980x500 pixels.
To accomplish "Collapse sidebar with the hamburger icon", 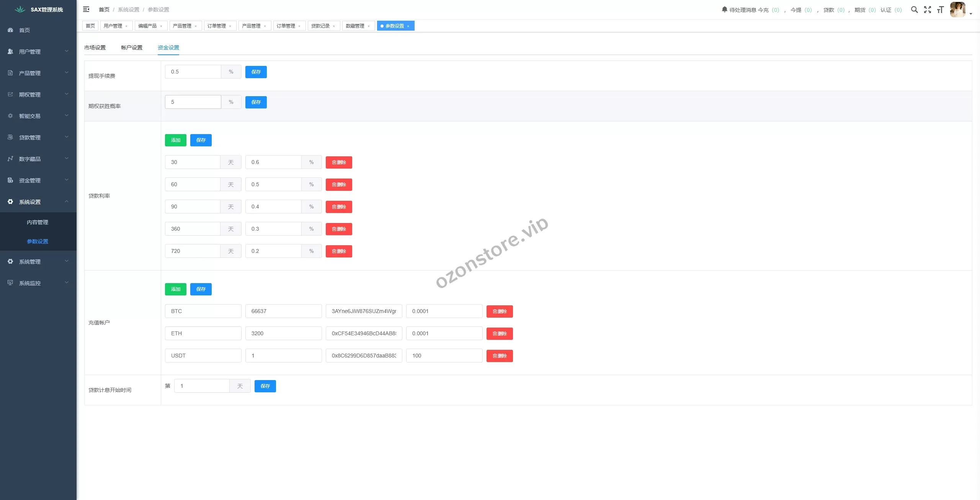I will (86, 9).
